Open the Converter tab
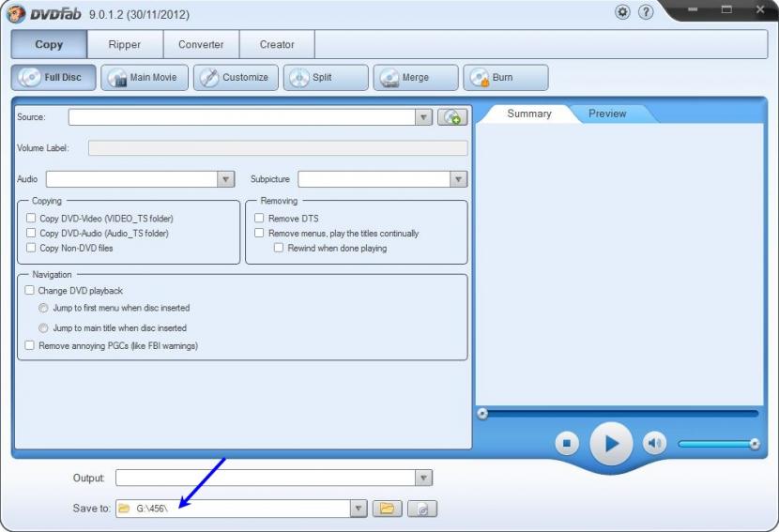This screenshot has height=532, width=779. tap(201, 44)
